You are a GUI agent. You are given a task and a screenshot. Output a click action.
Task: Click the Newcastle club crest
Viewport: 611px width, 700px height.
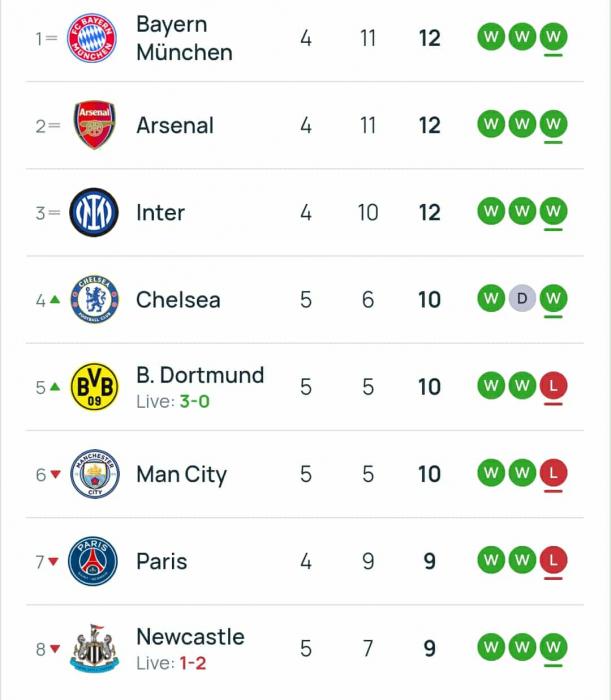(x=95, y=648)
